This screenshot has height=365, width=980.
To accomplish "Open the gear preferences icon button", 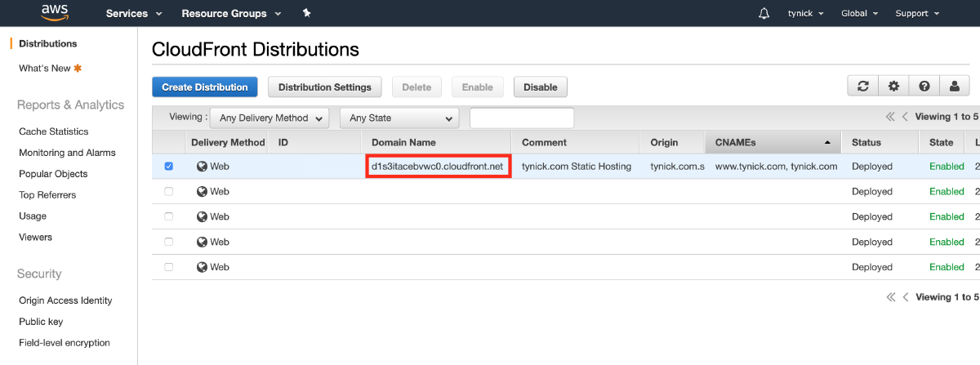I will click(893, 87).
